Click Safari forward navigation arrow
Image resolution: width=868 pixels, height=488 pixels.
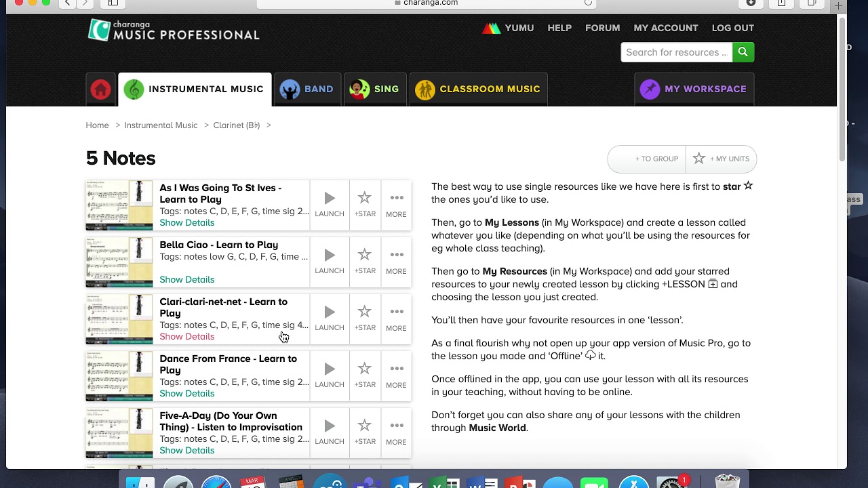(x=85, y=3)
